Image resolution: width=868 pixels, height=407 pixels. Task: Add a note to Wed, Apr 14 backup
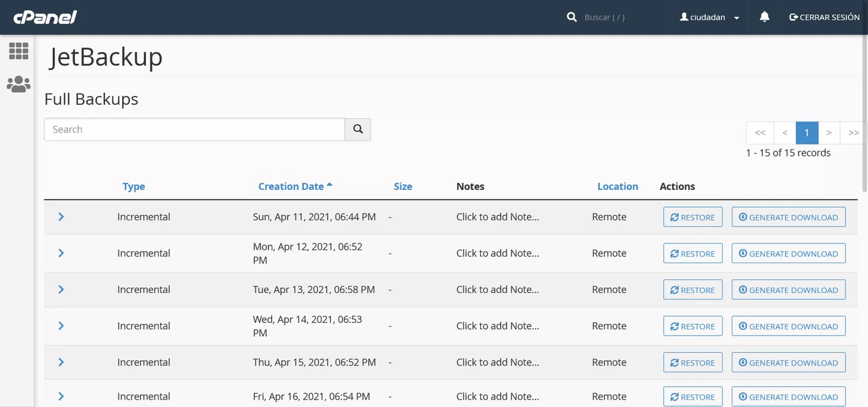[x=498, y=326]
